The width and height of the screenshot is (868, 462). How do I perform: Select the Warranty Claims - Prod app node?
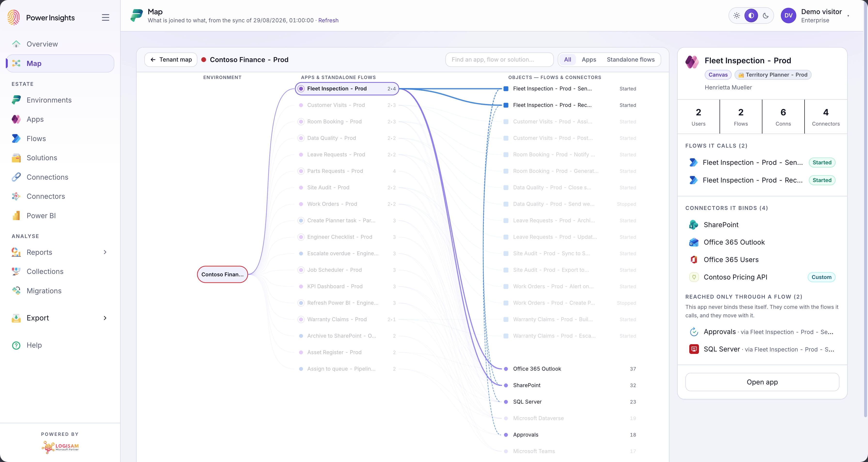click(347, 319)
